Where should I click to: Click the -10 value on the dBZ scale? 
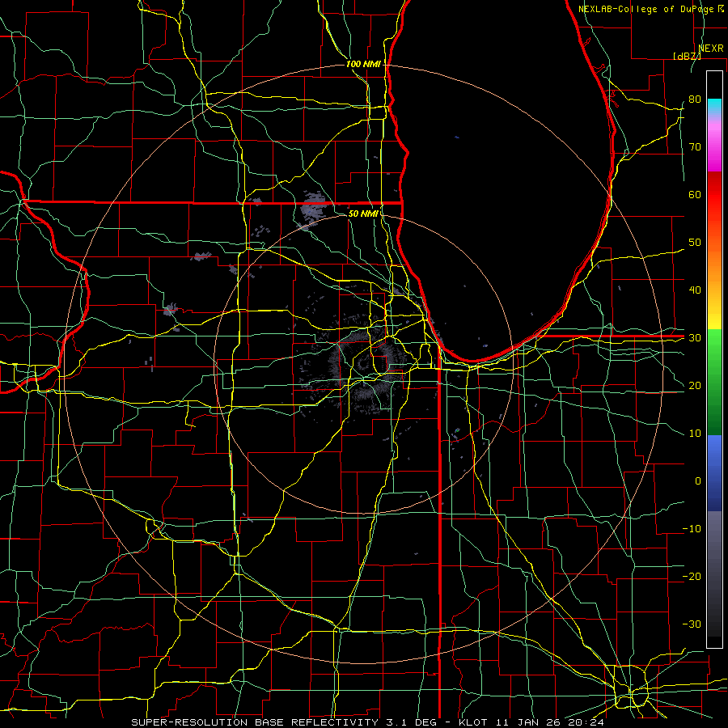692,528
